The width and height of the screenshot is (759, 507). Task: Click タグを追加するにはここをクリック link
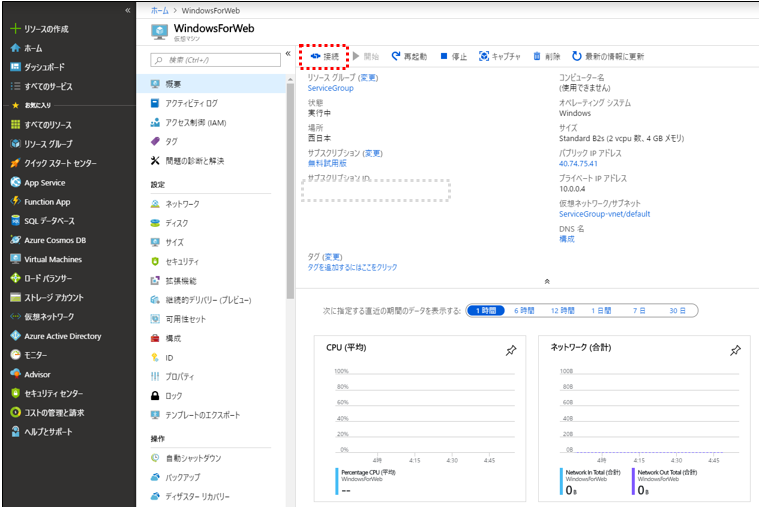coord(352,267)
